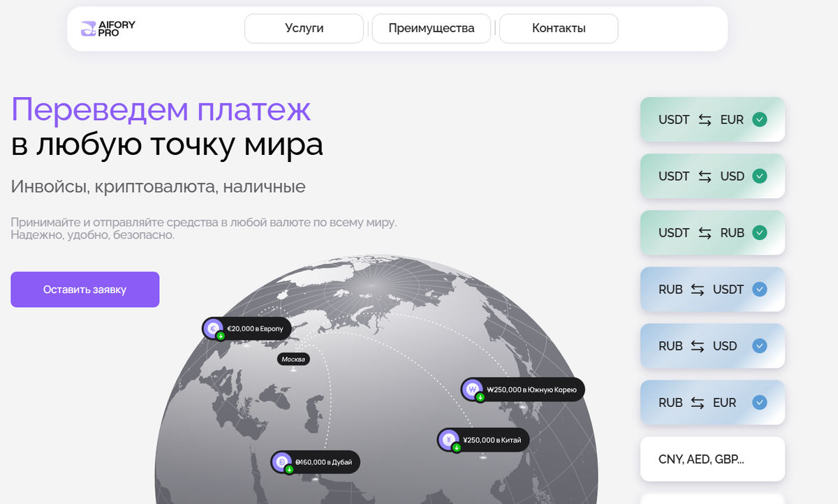Click the green download arrow on the Europe badge
The width and height of the screenshot is (838, 504).
[221, 334]
